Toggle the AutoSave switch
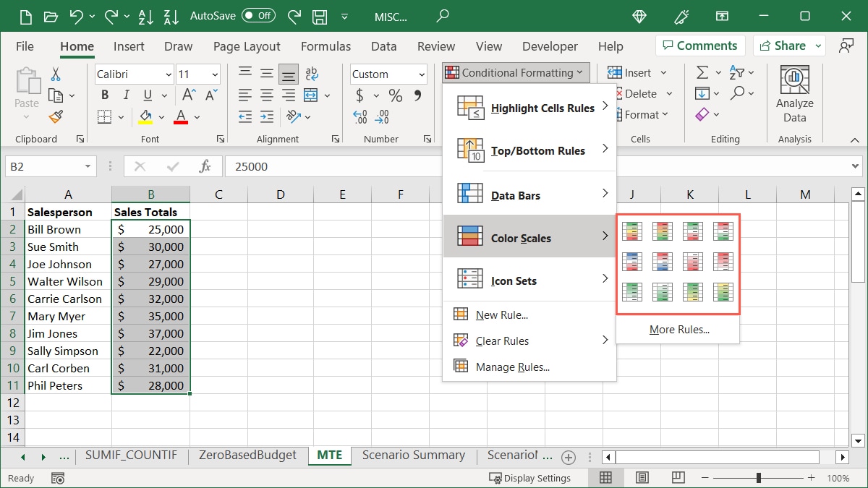Screen dimensions: 868x488 (258, 15)
